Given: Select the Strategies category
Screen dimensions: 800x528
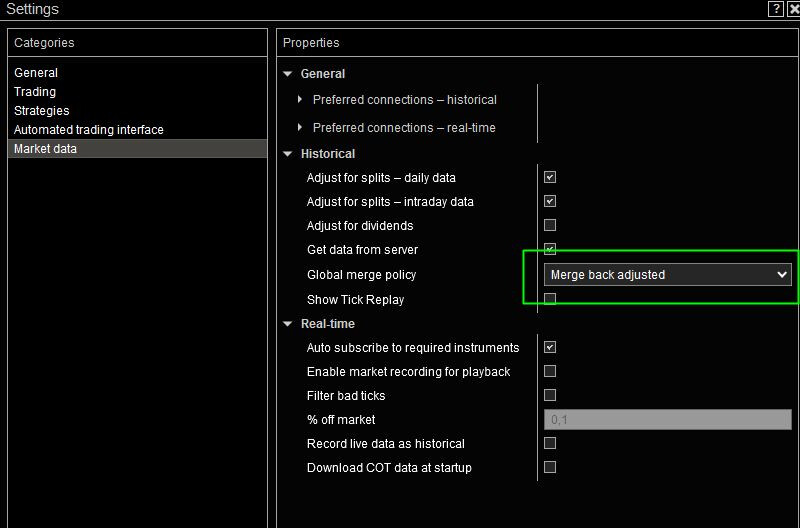Looking at the screenshot, I should (x=42, y=111).
